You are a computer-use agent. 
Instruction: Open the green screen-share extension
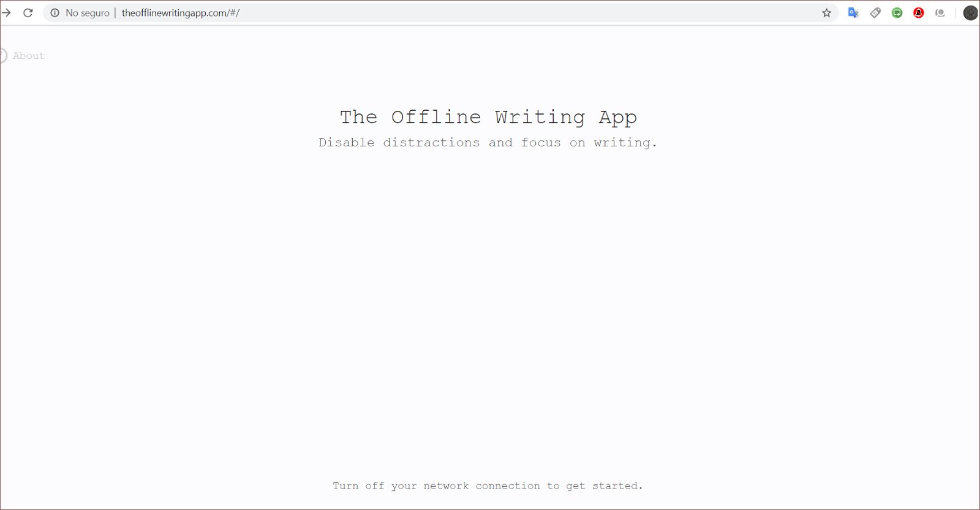tap(897, 13)
